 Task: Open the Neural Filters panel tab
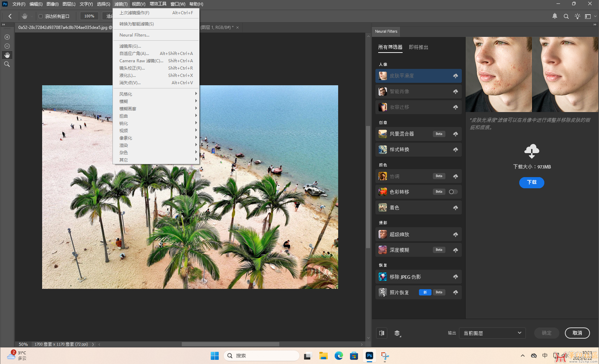tap(386, 31)
